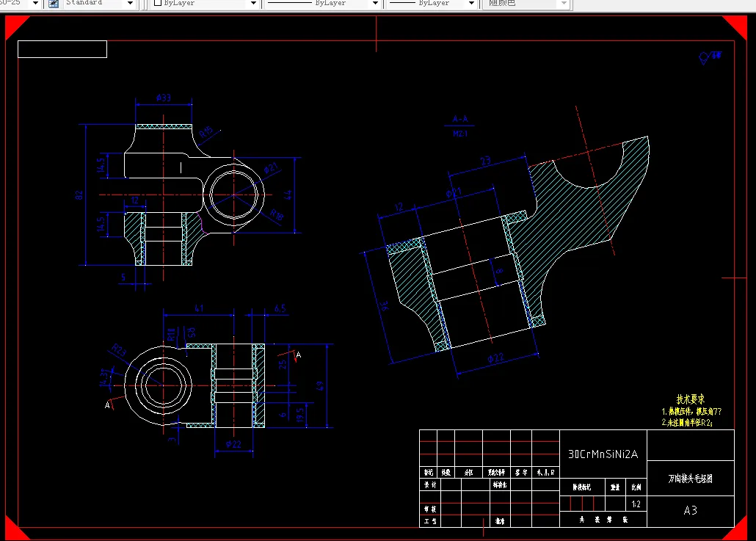
Task: Select the 批准 title block label
Action: (500, 522)
